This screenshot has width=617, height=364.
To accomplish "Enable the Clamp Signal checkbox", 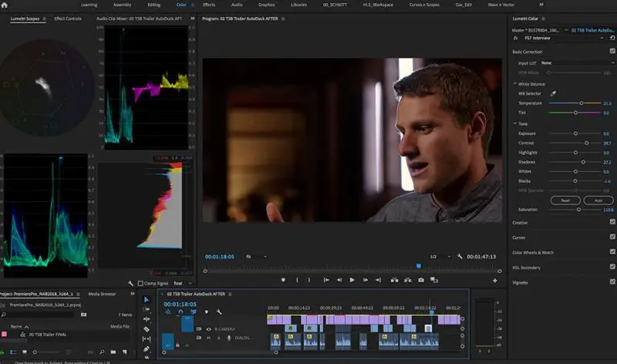I will pyautogui.click(x=140, y=283).
